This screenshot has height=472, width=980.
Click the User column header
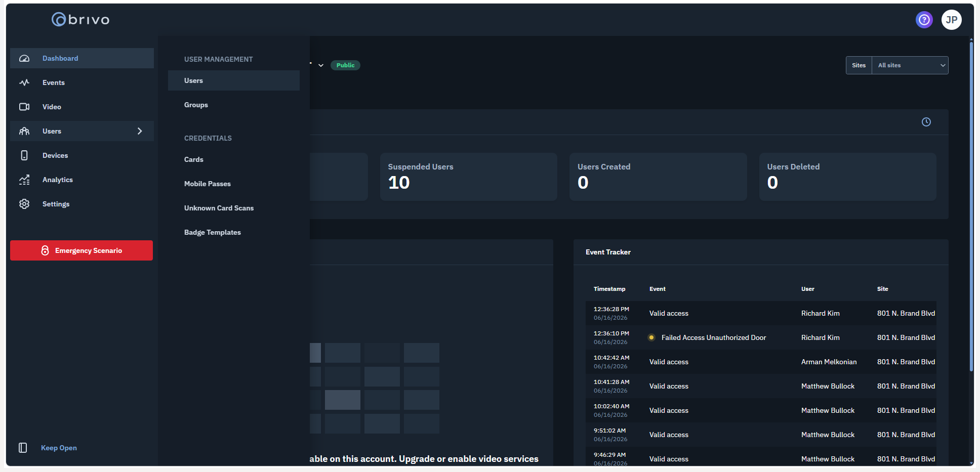808,289
